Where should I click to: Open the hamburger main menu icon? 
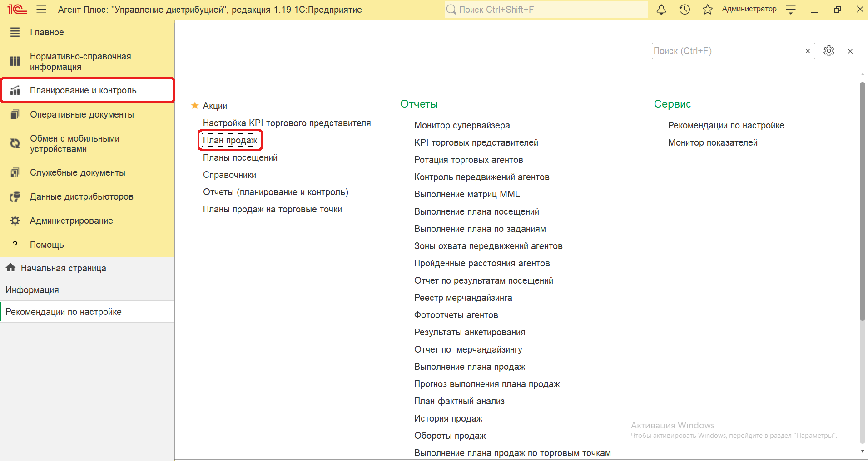point(41,10)
